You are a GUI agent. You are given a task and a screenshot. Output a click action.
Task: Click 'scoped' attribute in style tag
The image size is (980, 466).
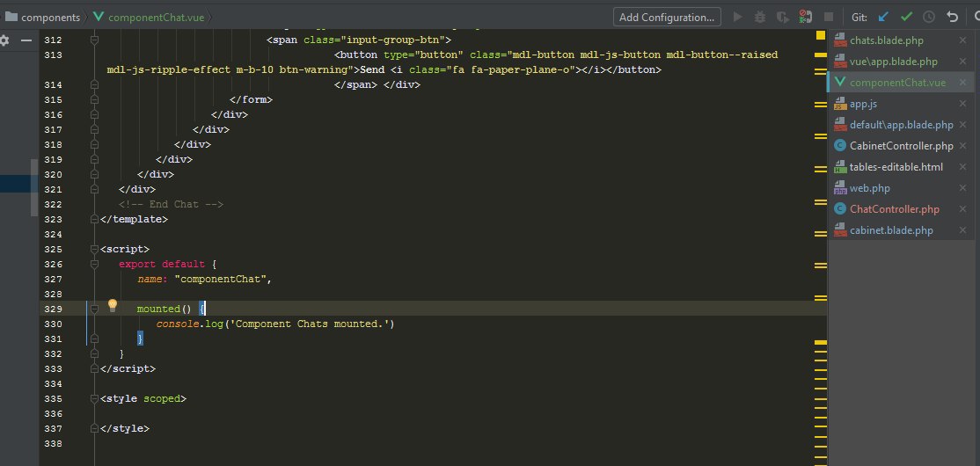click(162, 398)
